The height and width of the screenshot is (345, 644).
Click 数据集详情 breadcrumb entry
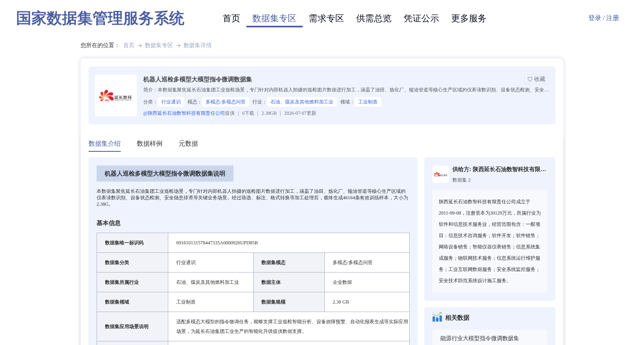pos(198,45)
